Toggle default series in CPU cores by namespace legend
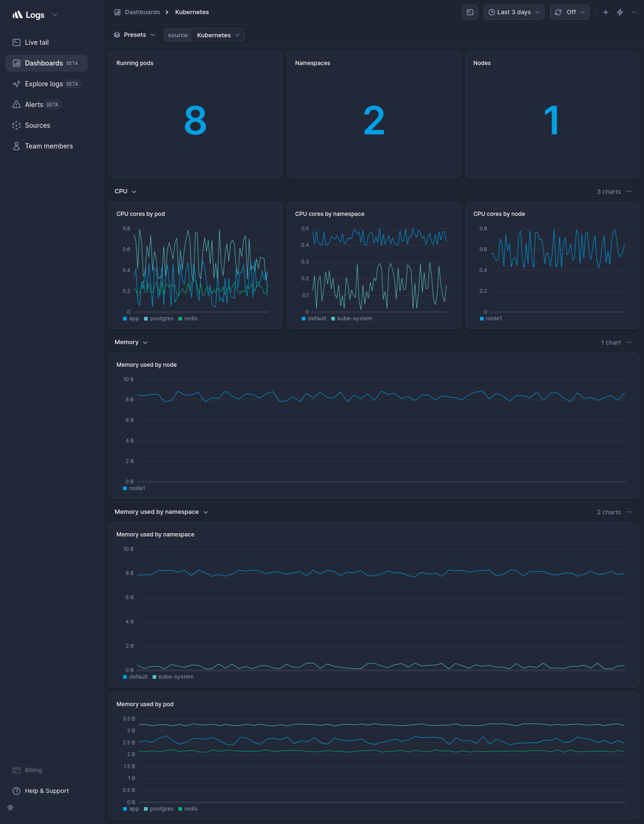This screenshot has height=824, width=644. 314,319
